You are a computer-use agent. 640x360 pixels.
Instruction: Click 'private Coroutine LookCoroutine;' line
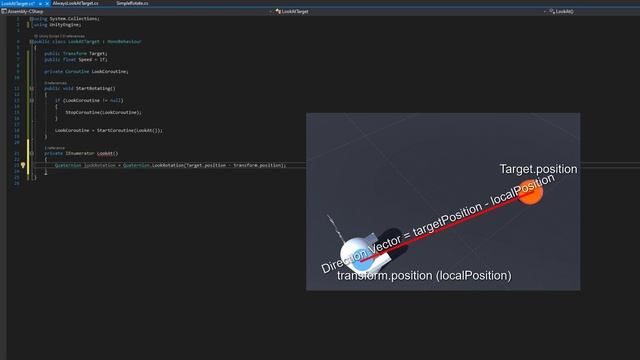(86, 71)
